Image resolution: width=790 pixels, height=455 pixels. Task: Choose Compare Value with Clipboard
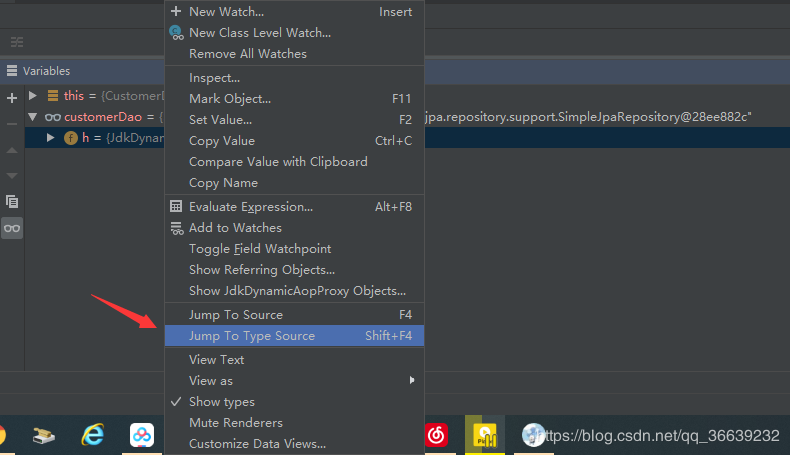(294, 162)
